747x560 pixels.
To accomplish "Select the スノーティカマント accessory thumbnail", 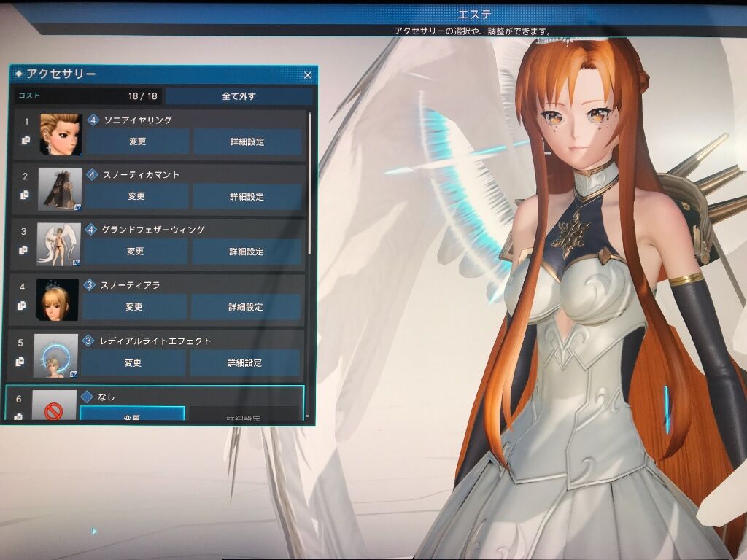I will tap(60, 189).
